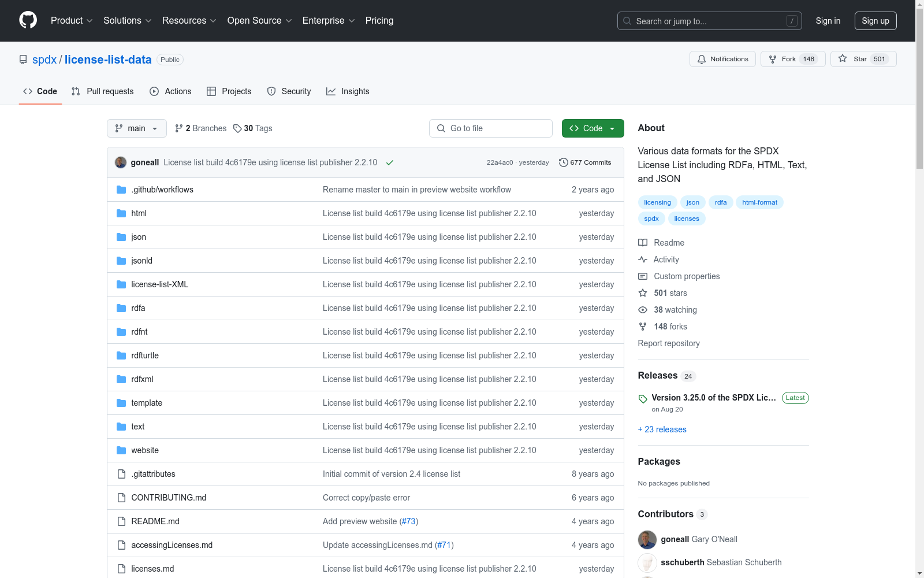
Task: Click the folder icon in the html row
Action: pos(121,213)
